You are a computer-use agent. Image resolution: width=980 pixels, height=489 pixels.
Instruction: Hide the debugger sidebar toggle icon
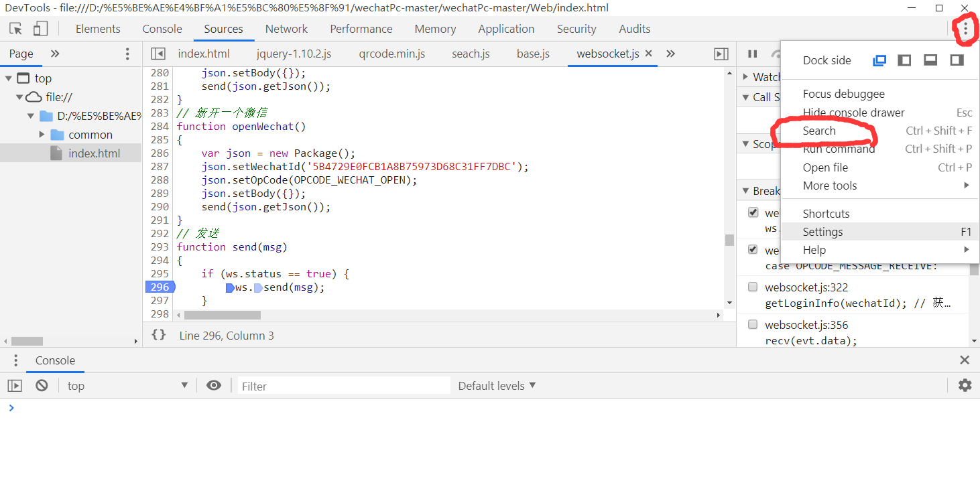click(x=721, y=54)
